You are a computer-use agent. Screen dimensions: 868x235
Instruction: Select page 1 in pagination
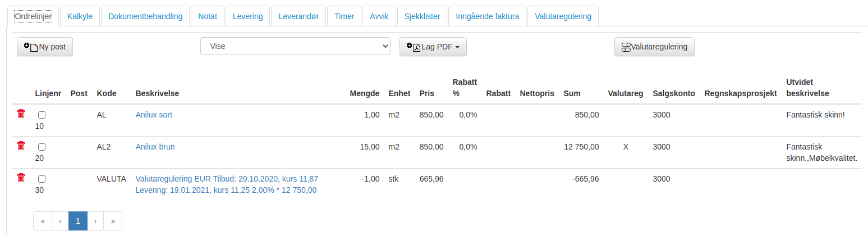(x=78, y=221)
